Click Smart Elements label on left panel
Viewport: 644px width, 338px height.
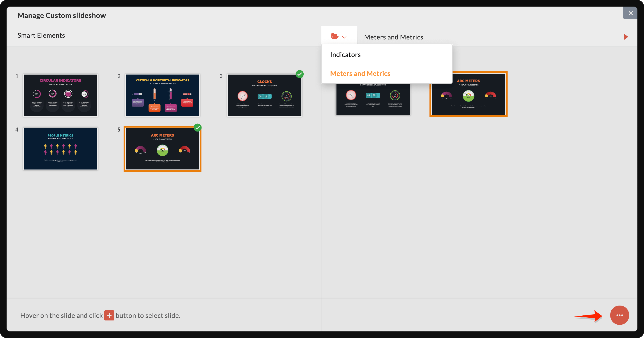[41, 35]
